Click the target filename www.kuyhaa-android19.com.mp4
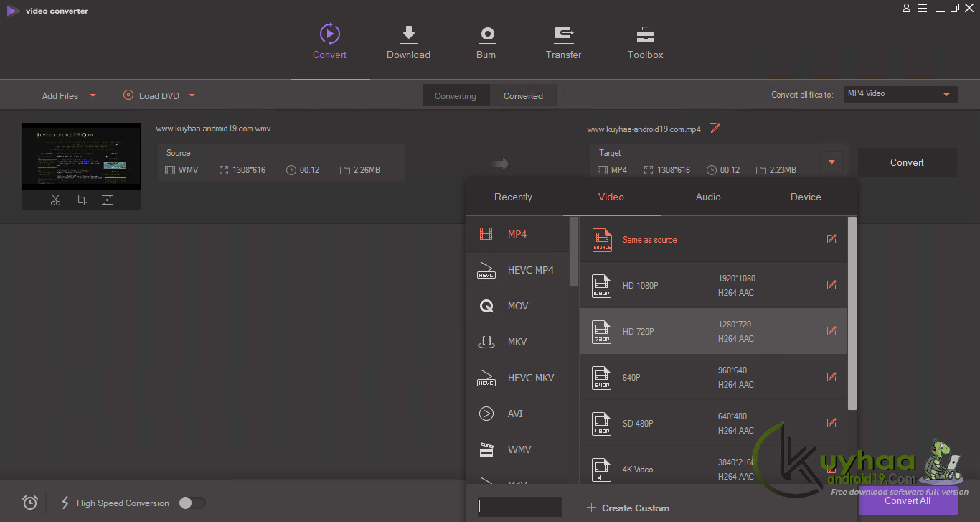This screenshot has width=980, height=522. (x=644, y=129)
